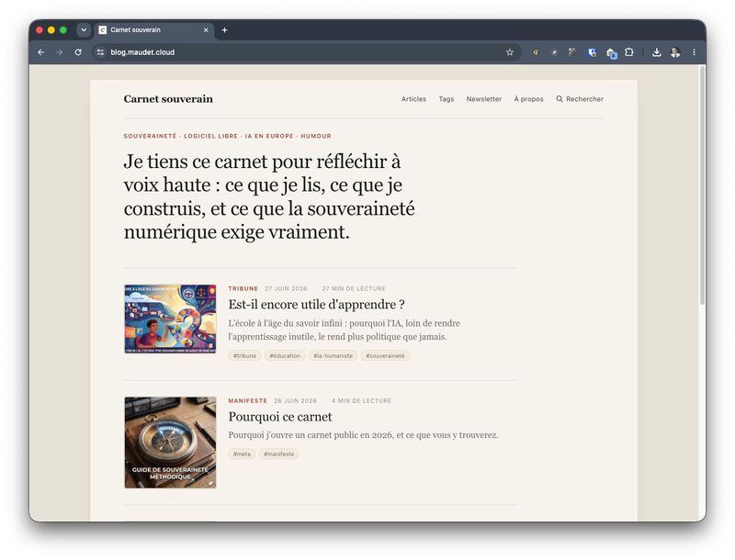Image resolution: width=735 pixels, height=560 pixels.
Task: Open the Chrome profile avatar
Action: pyautogui.click(x=675, y=52)
